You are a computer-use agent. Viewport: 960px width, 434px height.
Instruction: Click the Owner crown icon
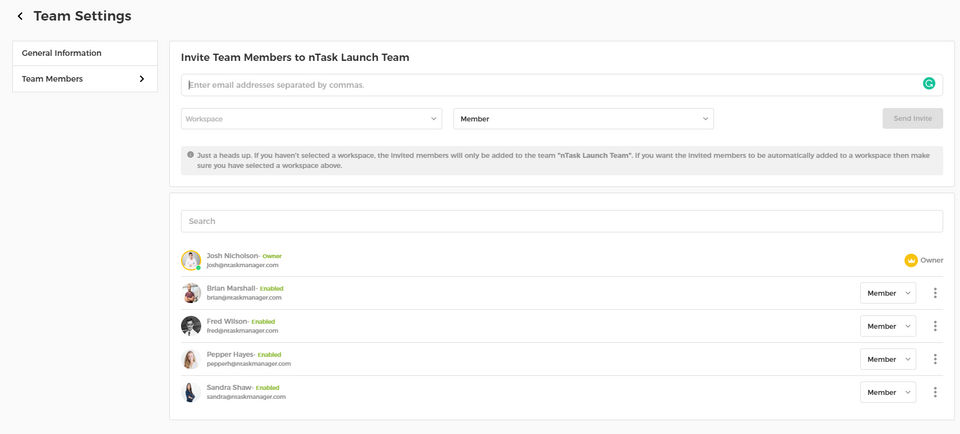pos(911,260)
